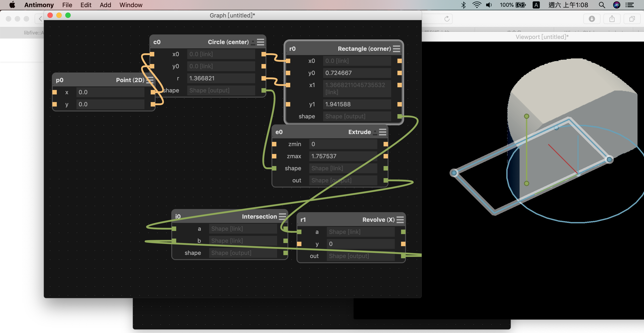644x333 pixels.
Task: Click the zmax value field in Extrude
Action: tap(343, 156)
